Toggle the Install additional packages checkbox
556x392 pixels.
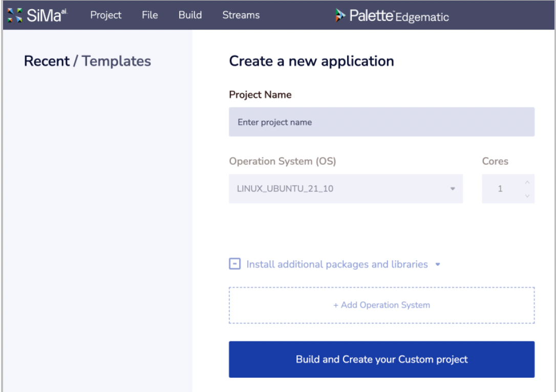click(234, 265)
